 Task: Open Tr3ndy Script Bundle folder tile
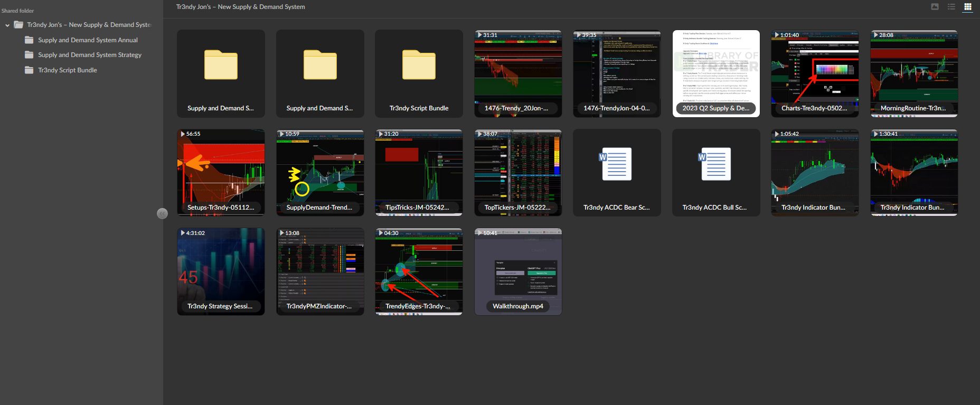(x=419, y=73)
